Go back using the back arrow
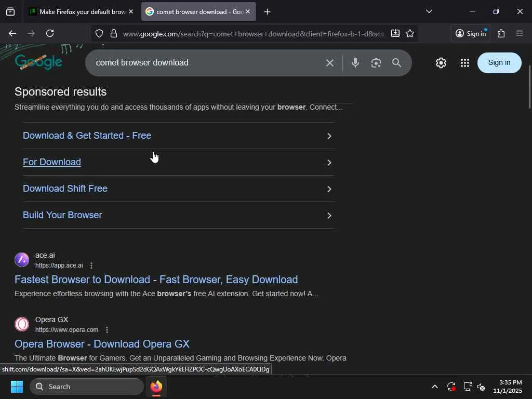Image resolution: width=532 pixels, height=399 pixels. (12, 33)
